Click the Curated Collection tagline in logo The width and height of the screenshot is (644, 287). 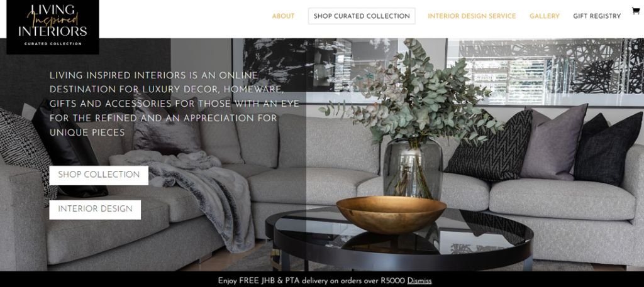click(x=53, y=43)
